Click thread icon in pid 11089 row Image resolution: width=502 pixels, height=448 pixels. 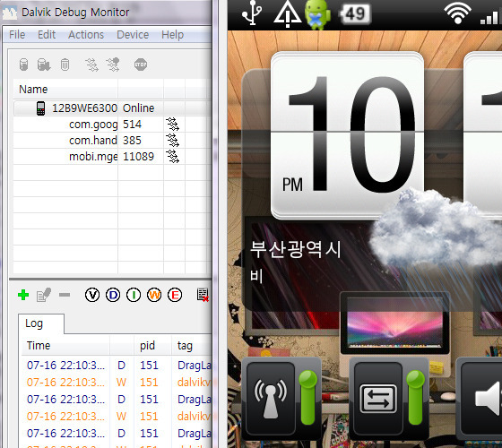pos(172,156)
